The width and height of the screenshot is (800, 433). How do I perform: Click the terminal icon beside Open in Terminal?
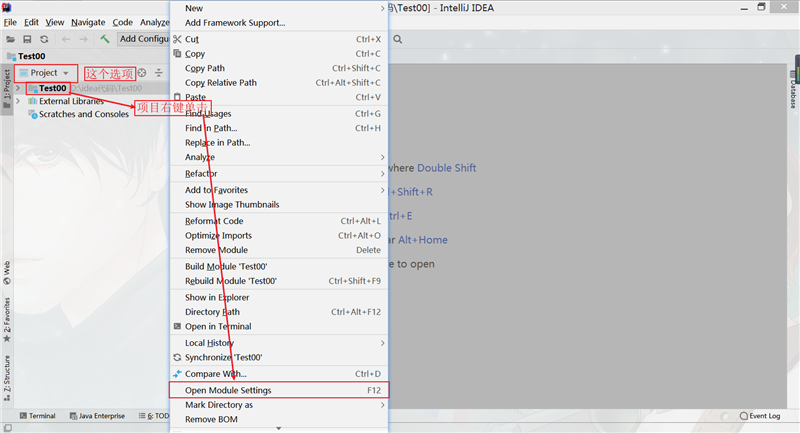coord(177,326)
